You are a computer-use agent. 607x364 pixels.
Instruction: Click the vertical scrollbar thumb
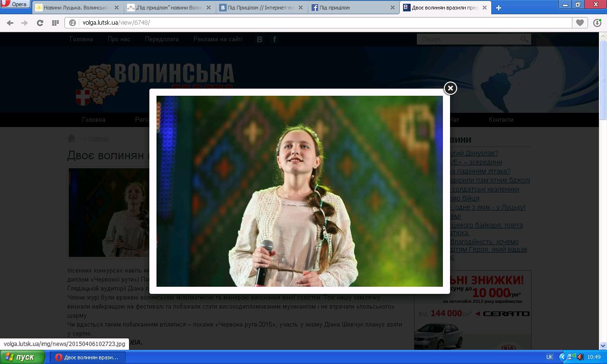coord(603,79)
